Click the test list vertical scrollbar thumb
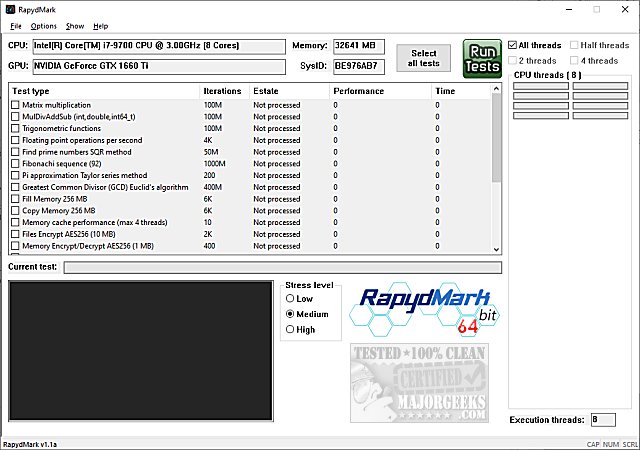 pos(496,138)
